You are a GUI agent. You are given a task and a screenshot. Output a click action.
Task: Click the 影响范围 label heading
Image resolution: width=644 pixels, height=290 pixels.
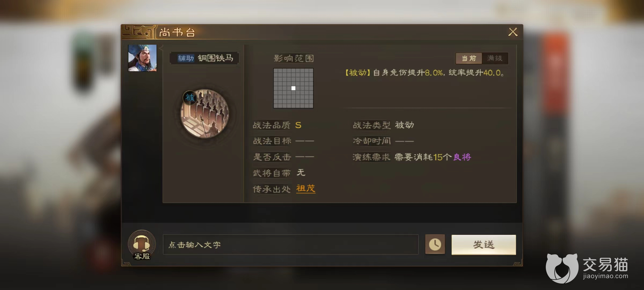[x=294, y=58]
